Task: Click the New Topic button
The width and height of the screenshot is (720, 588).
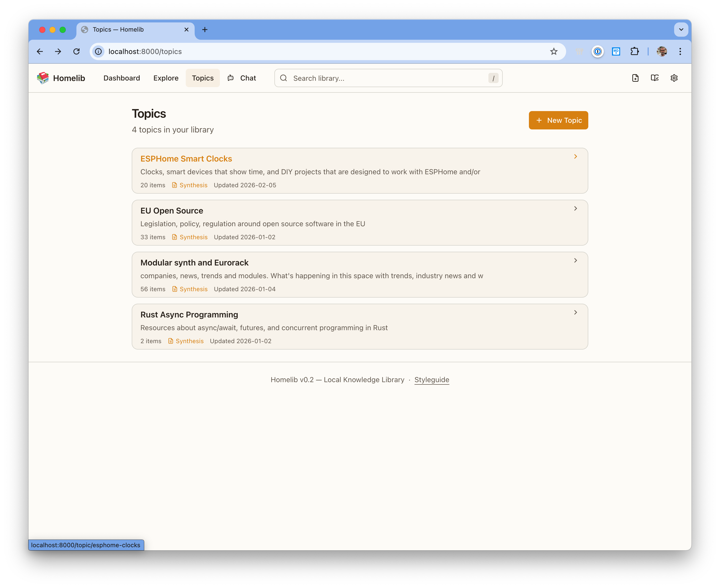Action: point(558,120)
